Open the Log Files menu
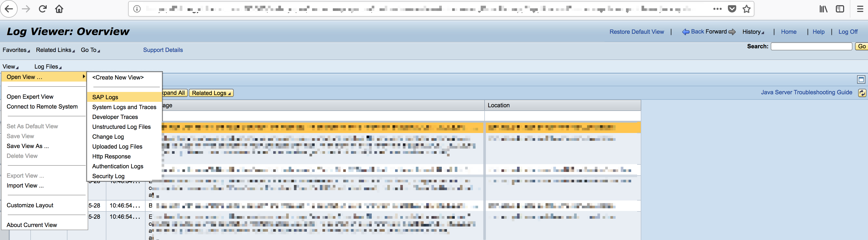 (x=48, y=67)
